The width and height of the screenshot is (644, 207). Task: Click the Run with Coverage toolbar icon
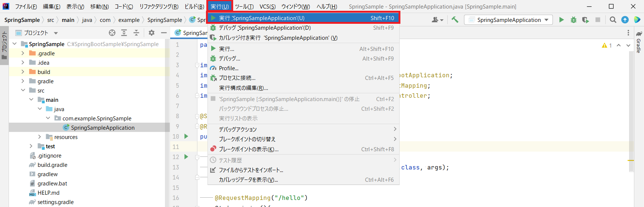tap(586, 20)
